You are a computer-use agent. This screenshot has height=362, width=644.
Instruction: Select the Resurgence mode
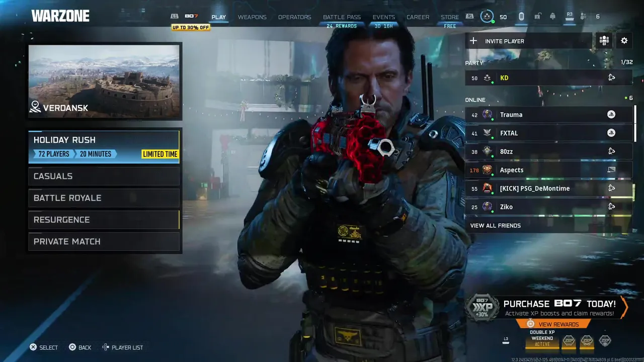tap(104, 220)
